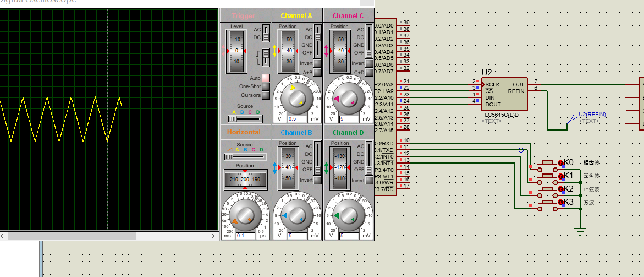Viewport: 644px width, 277px height.
Task: Click Channel C magenta position arrows
Action: 326,51
